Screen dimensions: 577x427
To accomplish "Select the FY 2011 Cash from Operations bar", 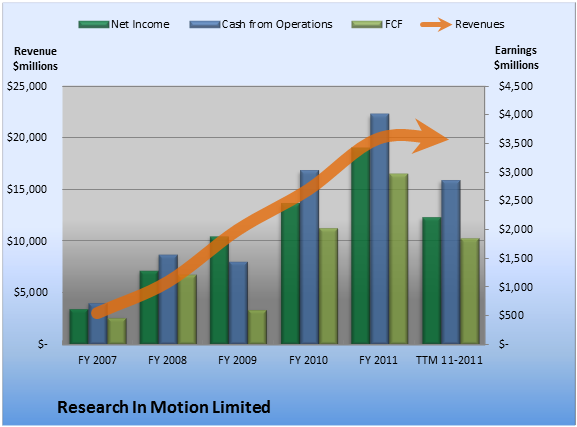I will pos(380,229).
